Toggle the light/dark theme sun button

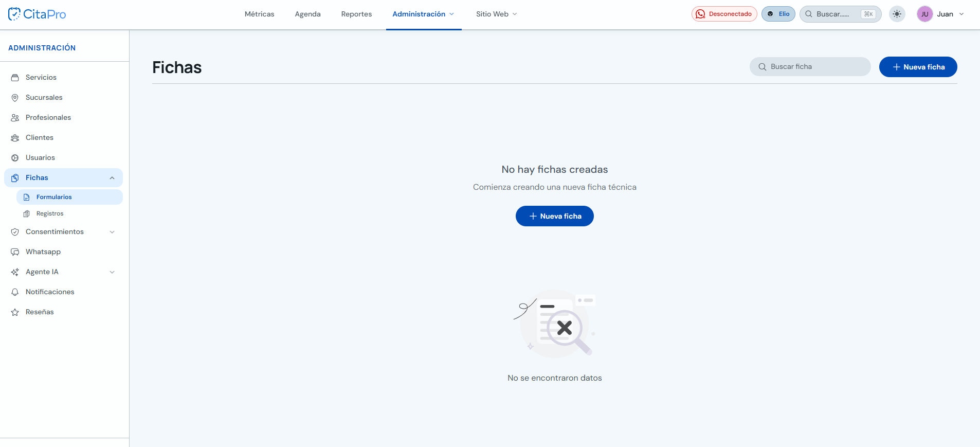click(897, 14)
